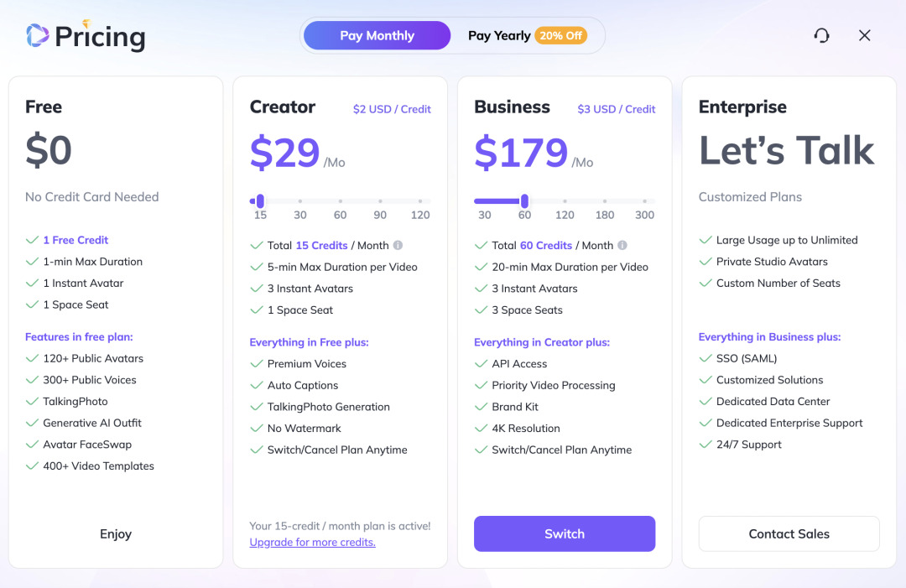
Task: Set Creator slider to 120 credits
Action: (420, 201)
